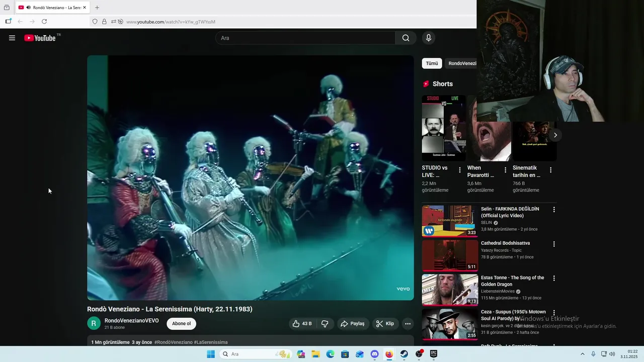The image size is (644, 362).
Task: Open options for Estas Tonne video
Action: tap(554, 278)
